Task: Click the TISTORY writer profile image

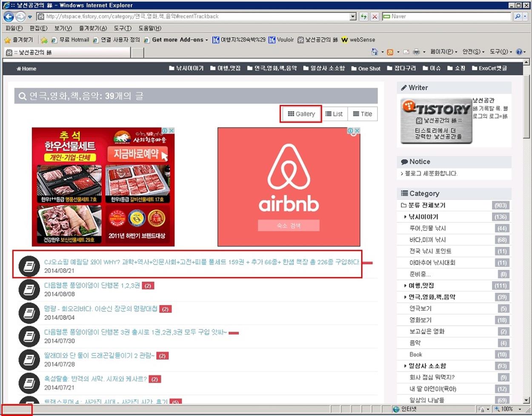Action: click(436, 121)
